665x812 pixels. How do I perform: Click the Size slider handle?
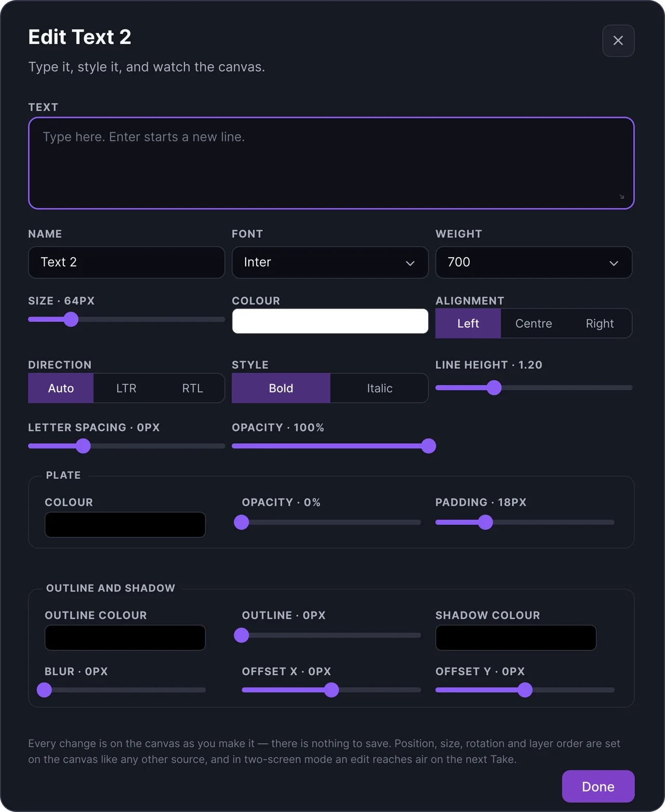(x=71, y=319)
